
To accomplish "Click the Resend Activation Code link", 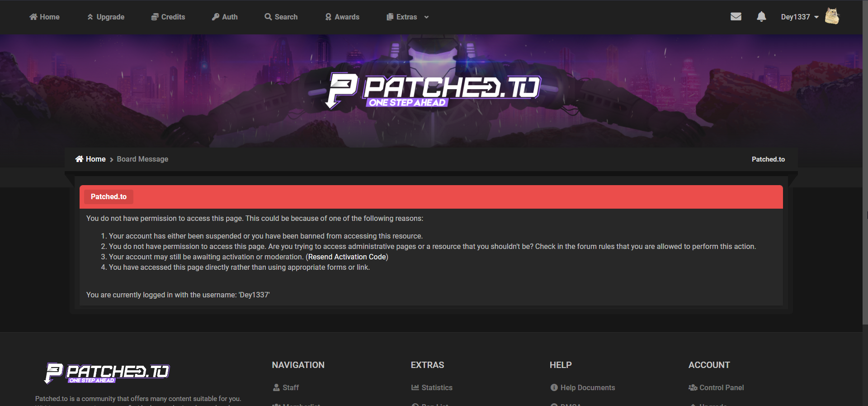I will [347, 257].
